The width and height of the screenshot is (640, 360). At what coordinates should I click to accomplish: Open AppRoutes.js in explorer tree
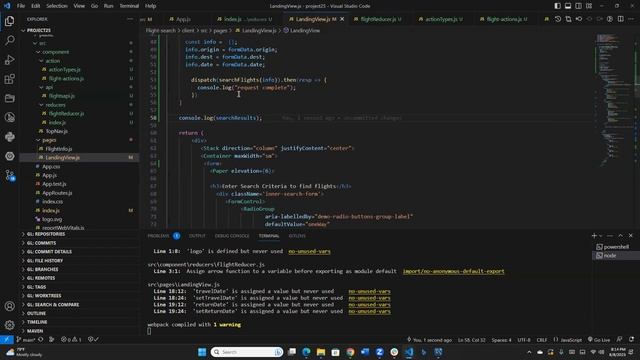[57, 193]
